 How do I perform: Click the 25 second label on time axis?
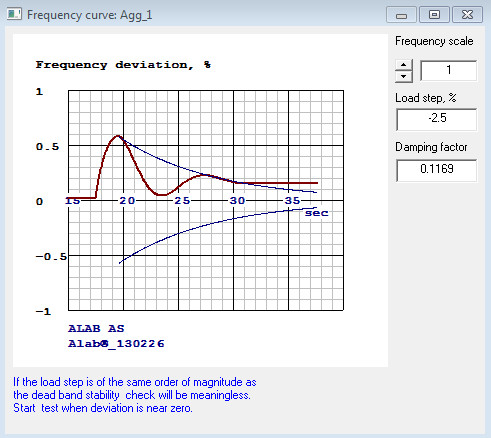[182, 200]
